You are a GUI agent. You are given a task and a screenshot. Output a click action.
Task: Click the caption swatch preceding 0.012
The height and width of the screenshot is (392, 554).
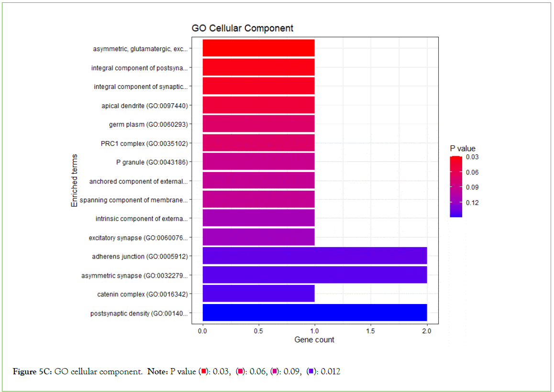(x=311, y=372)
